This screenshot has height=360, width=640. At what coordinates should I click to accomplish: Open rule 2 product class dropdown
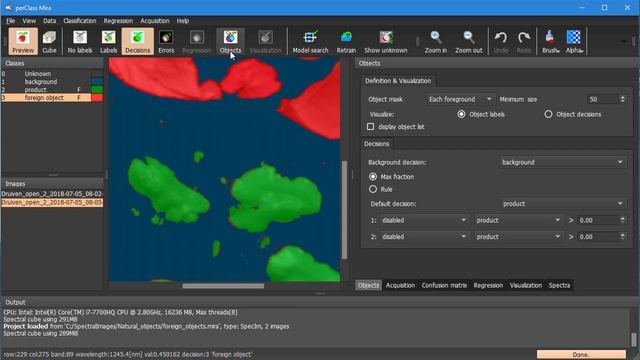(x=518, y=237)
